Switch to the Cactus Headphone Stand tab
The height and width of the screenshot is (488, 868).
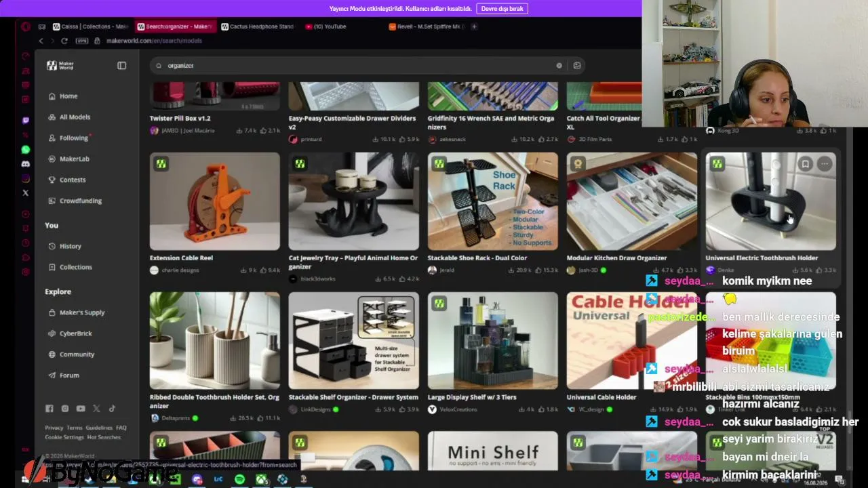tap(256, 26)
